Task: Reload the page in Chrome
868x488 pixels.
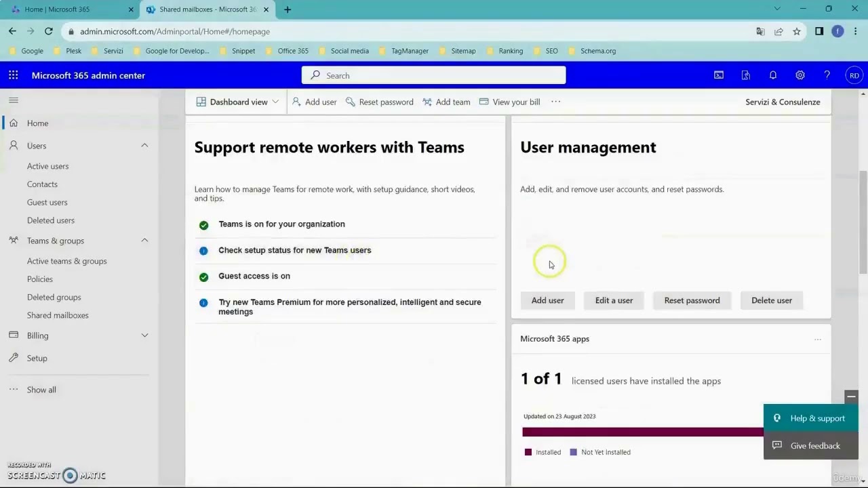Action: 49,31
